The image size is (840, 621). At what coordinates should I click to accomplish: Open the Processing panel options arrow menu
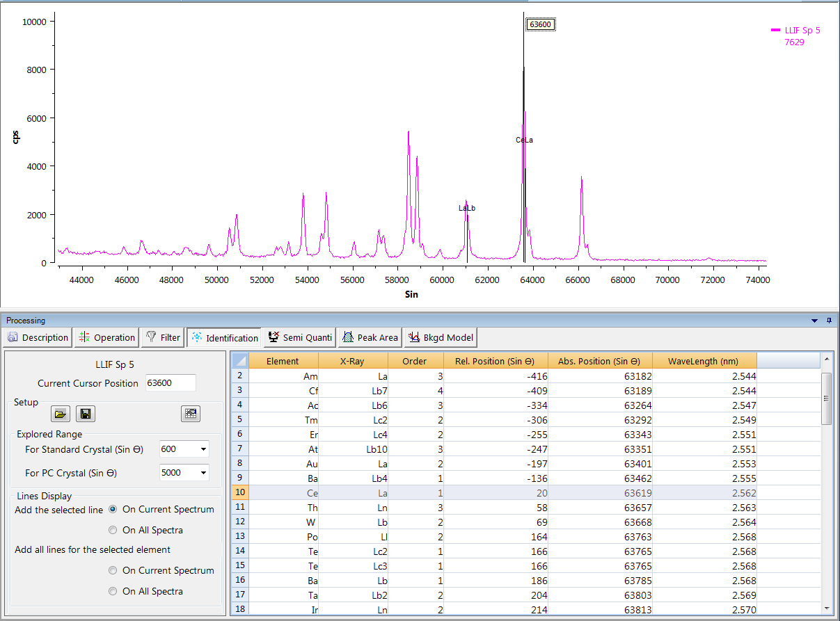[815, 321]
